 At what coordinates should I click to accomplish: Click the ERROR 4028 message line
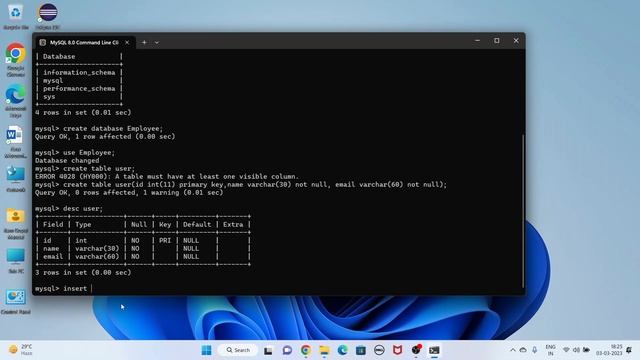pyautogui.click(x=167, y=176)
